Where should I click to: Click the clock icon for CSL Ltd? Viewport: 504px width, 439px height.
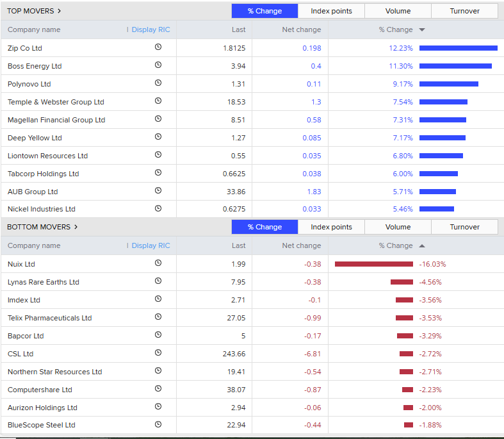(158, 353)
